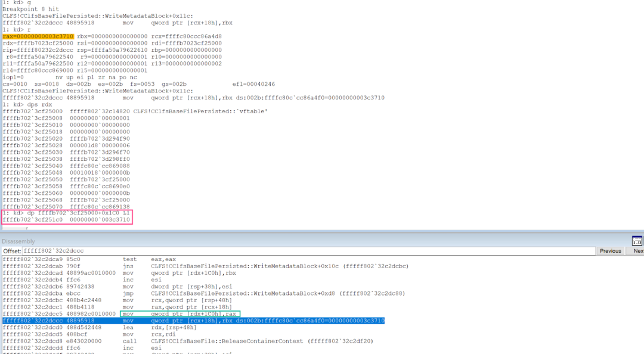Click the iopl flags status line
The height and width of the screenshot is (354, 644).
pyautogui.click(x=69, y=77)
